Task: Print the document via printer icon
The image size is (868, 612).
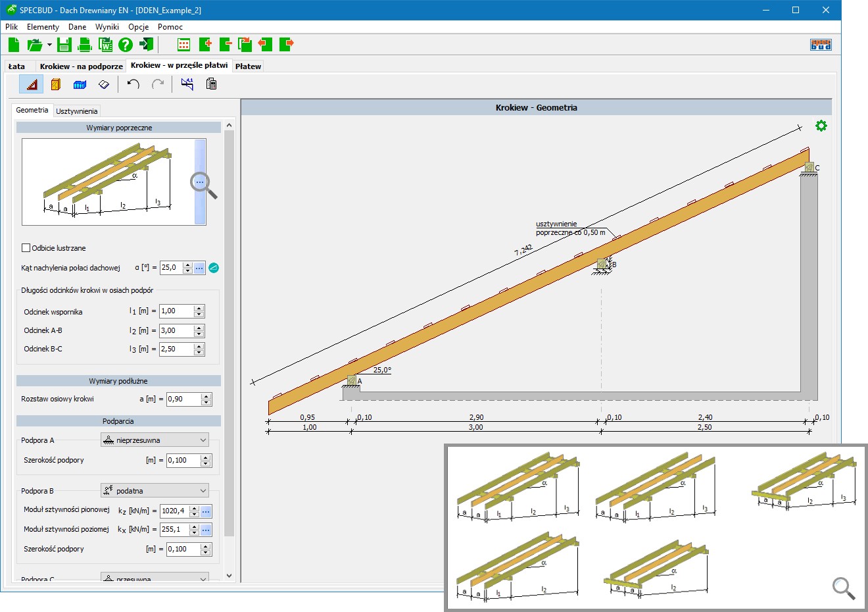Action: 85,45
